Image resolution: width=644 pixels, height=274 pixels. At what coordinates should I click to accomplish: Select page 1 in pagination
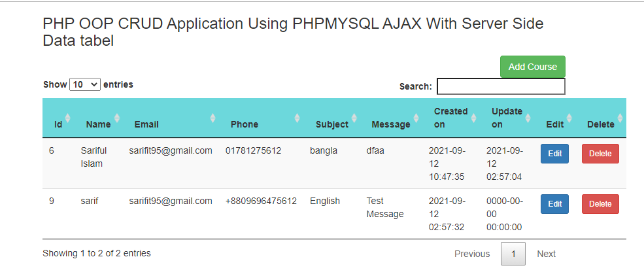click(513, 254)
